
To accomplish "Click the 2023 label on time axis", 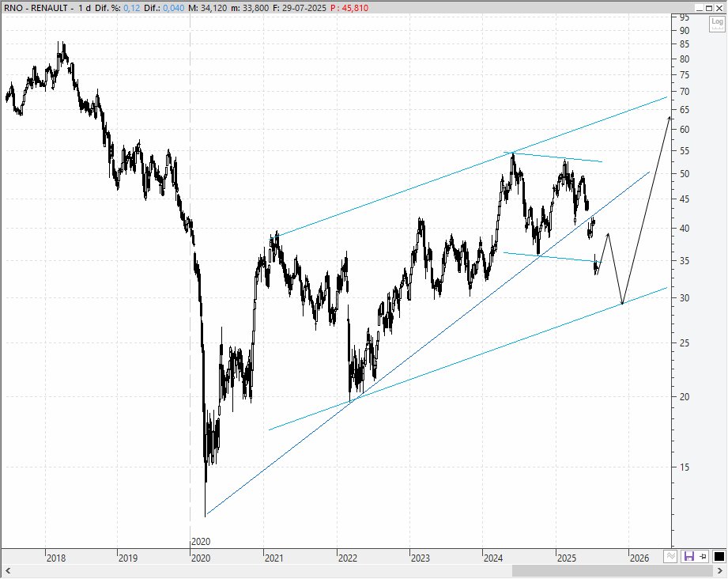I will tap(421, 558).
